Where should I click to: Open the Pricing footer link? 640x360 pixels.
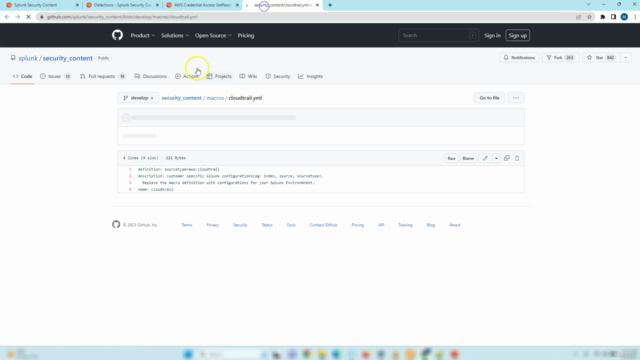coord(358,225)
